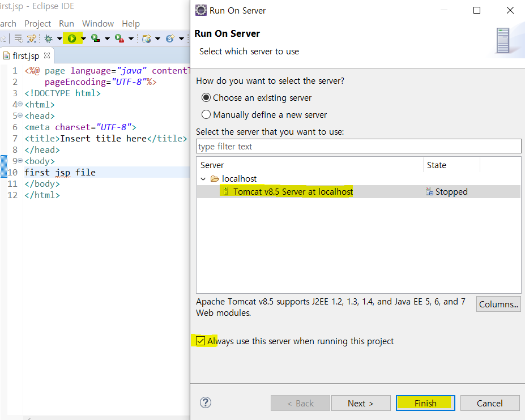The height and width of the screenshot is (420, 525).
Task: Click the first.jsp file icon on editor tab
Action: [6, 55]
